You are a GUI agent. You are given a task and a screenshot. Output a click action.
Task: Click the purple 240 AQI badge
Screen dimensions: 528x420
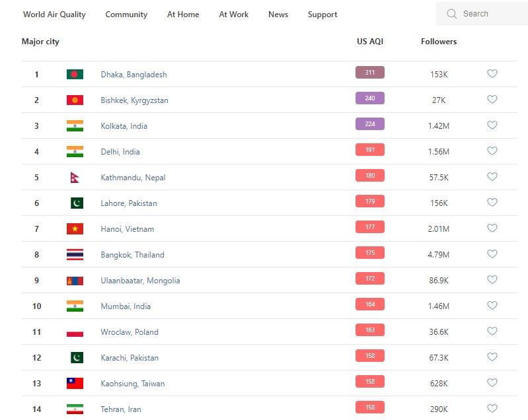click(370, 98)
